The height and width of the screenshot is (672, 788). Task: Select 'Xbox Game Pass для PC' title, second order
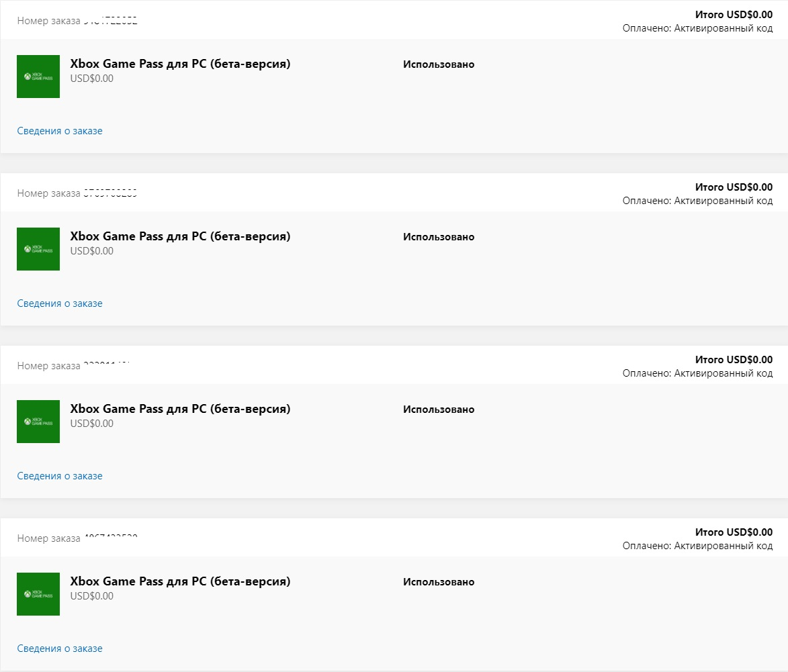180,236
